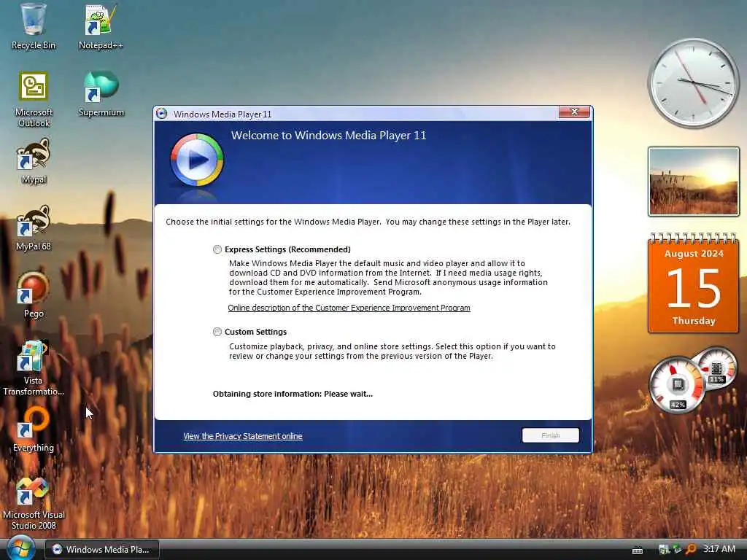Viewport: 747px width, 560px height.
Task: Open View the Privacy Statement online link
Action: [242, 436]
